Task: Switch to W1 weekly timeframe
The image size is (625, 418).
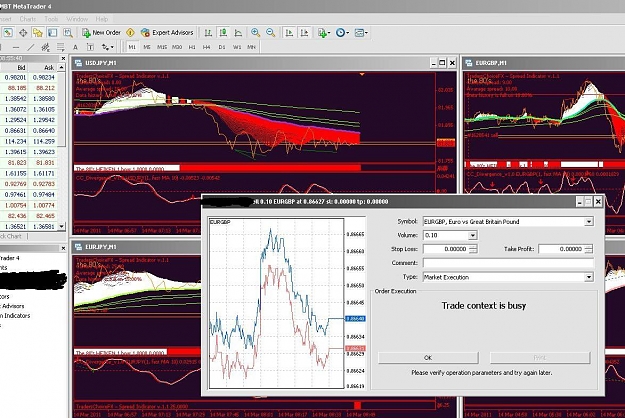Action: click(237, 47)
